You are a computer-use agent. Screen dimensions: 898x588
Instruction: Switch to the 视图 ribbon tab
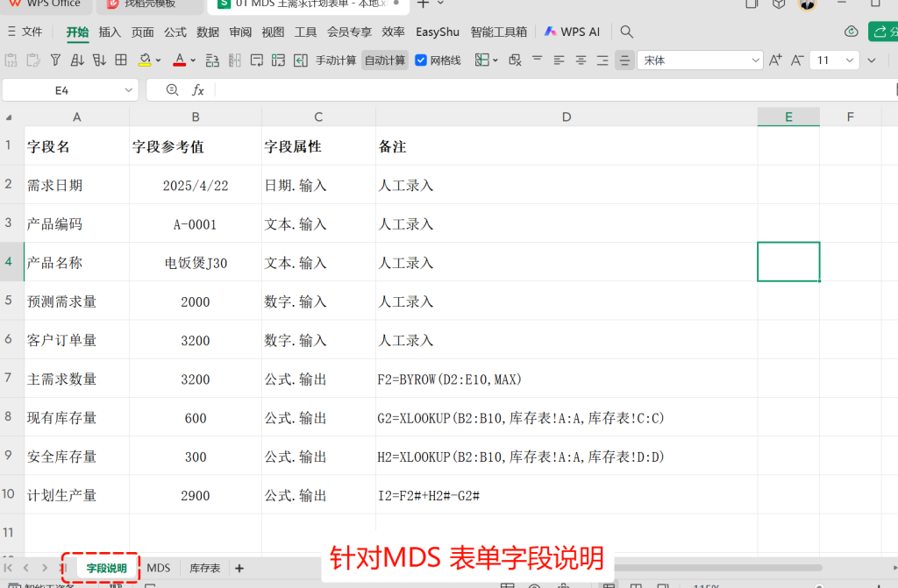pos(273,32)
